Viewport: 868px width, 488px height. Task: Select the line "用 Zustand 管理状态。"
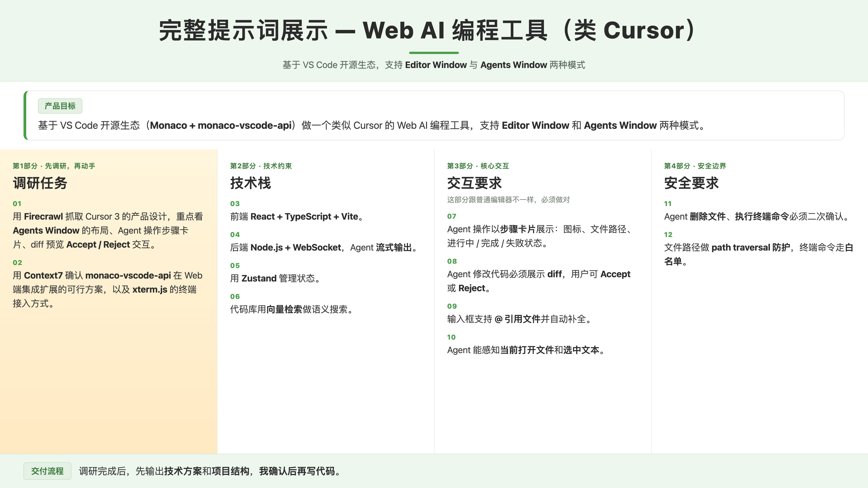click(275, 279)
